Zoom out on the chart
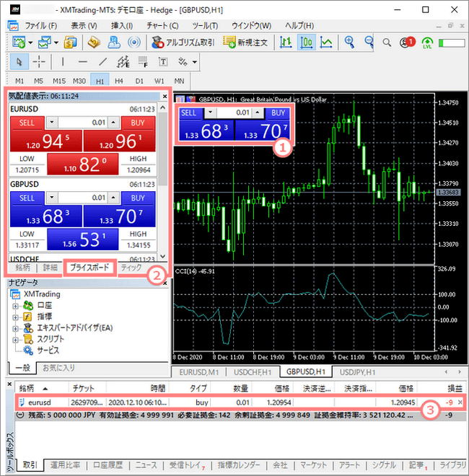Screen dimensions: 469x476 [x=369, y=43]
